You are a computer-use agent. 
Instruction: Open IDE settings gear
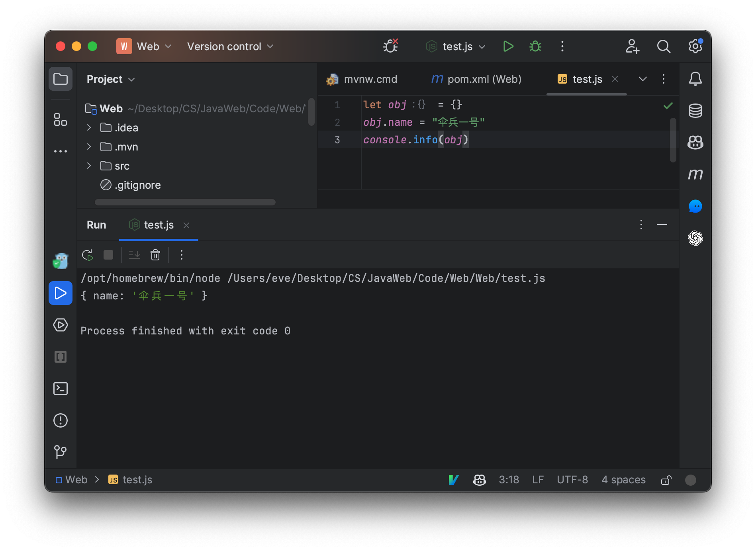695,46
